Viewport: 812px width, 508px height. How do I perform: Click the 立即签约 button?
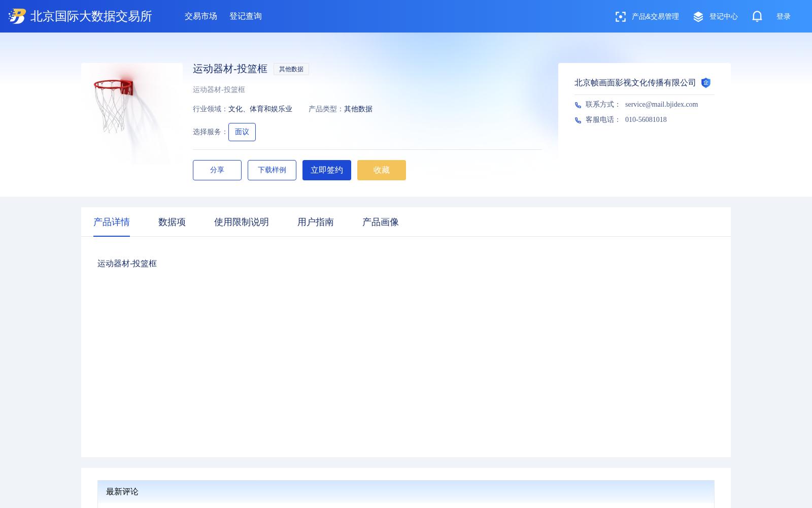(x=327, y=170)
